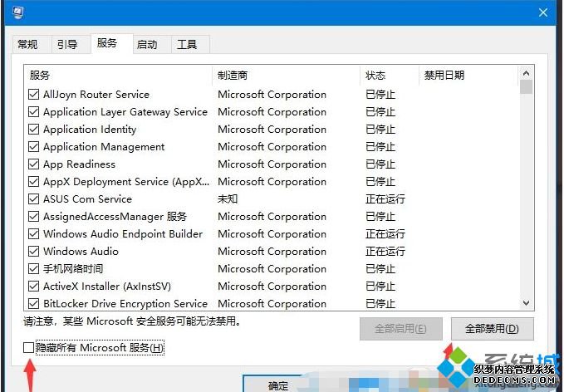The image size is (564, 392).
Task: Uncheck the 手机网络时间 service
Action: (33, 268)
